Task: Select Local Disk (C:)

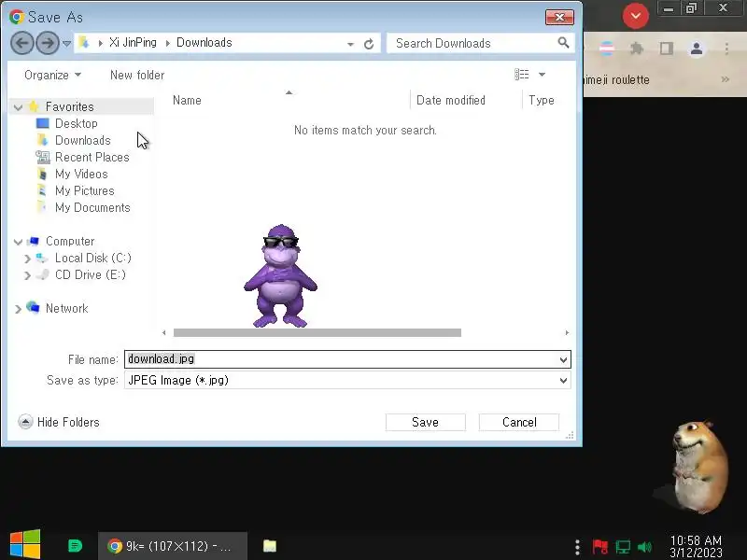Action: 92,259
